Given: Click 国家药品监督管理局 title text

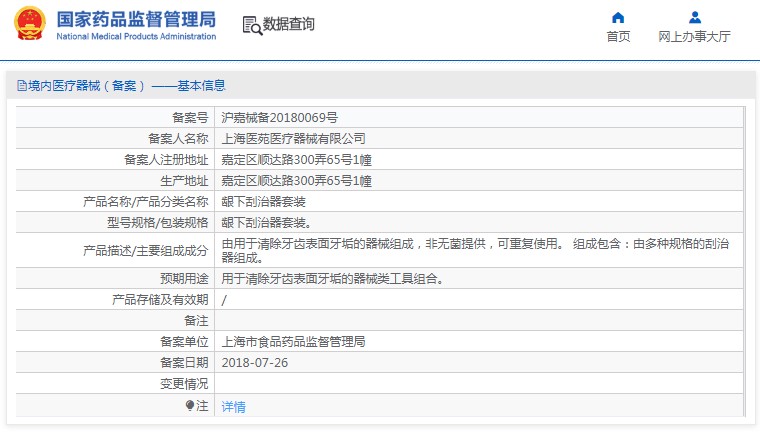Looking at the screenshot, I should click(136, 20).
